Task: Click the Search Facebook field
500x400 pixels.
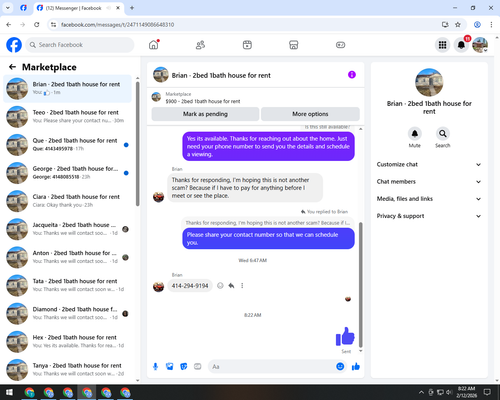Action: [80, 45]
